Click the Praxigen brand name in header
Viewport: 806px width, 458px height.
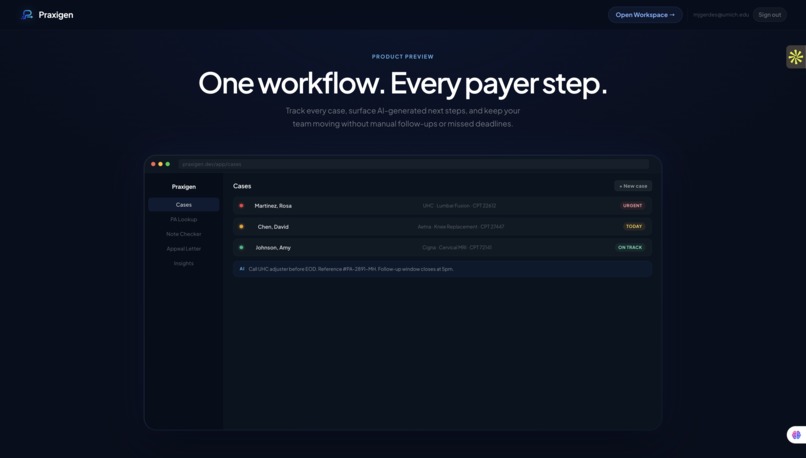click(x=56, y=15)
